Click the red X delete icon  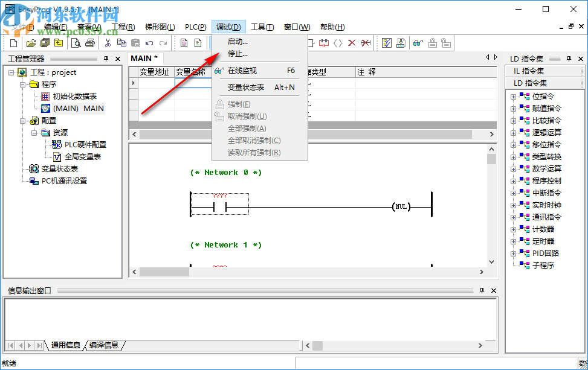[x=352, y=43]
